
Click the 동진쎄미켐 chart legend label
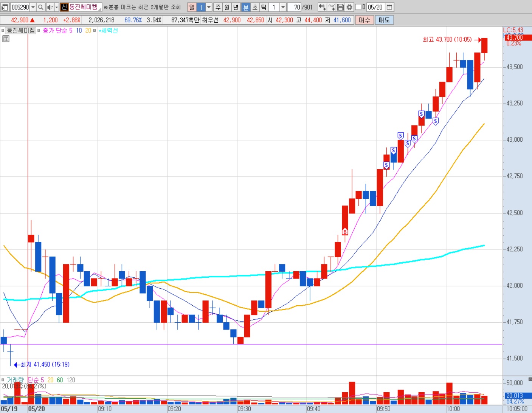point(21,31)
